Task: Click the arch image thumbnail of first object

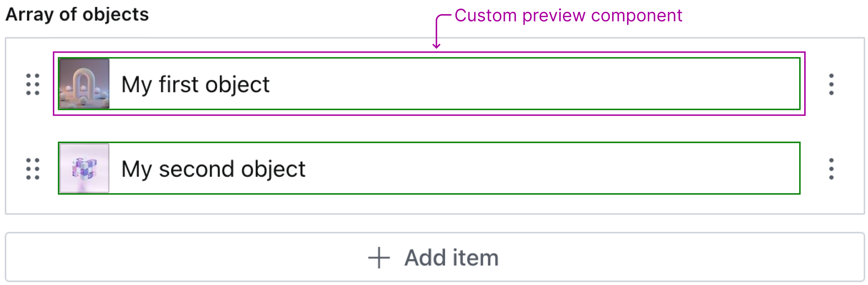Action: click(84, 84)
